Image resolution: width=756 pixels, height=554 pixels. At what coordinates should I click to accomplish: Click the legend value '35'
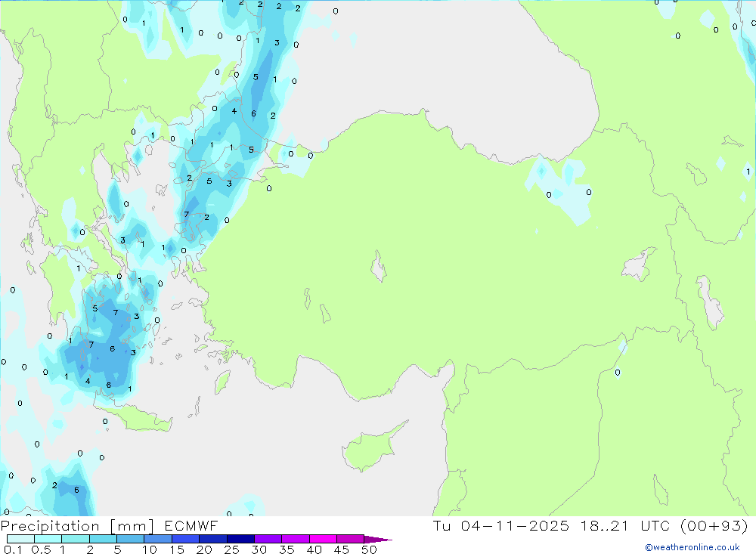pos(287,549)
